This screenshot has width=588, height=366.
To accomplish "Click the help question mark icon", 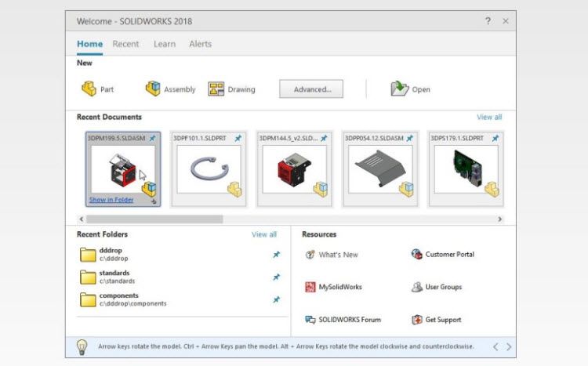I will 488,21.
